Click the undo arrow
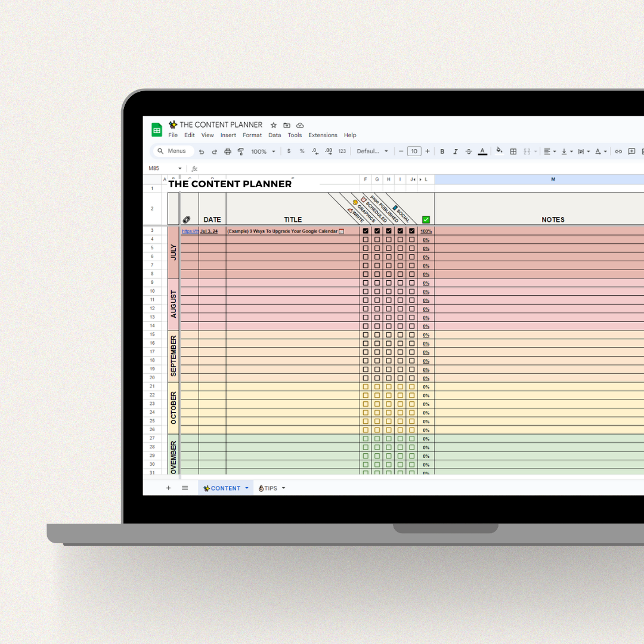The image size is (644, 644). pos(202,151)
